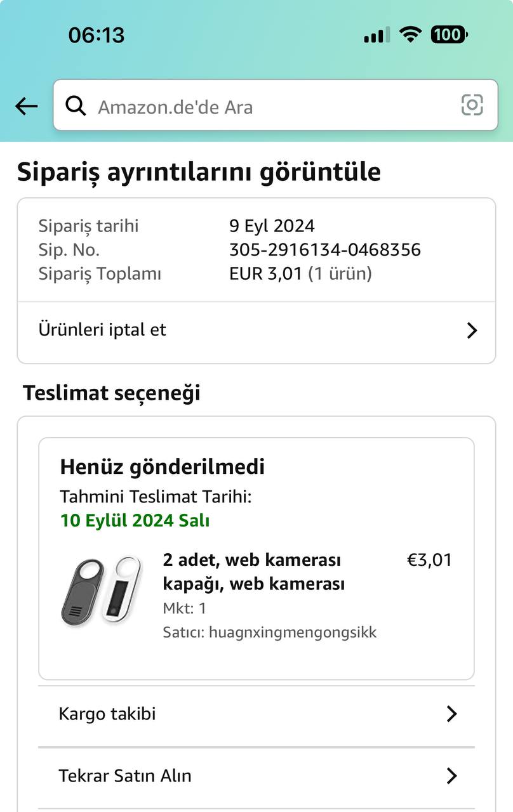Tap the Wi-Fi status icon
Viewport: 513px width, 812px height.
pyautogui.click(x=411, y=35)
